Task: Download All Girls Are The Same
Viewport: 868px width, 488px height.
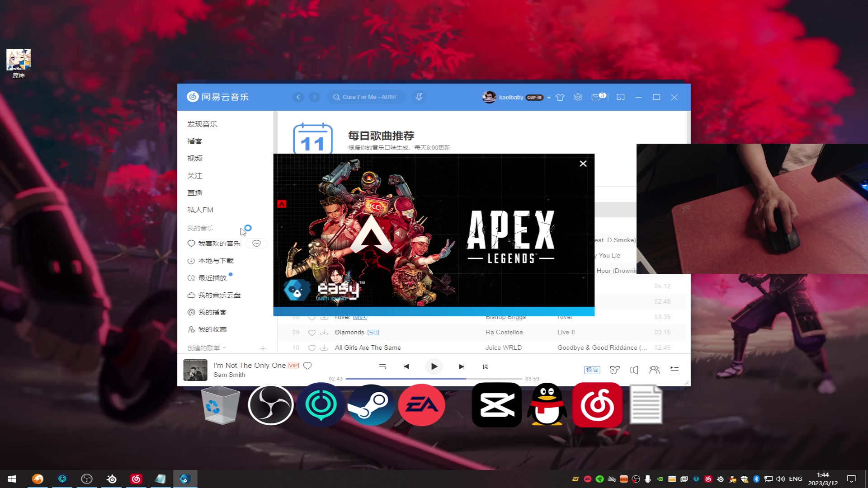Action: (x=324, y=348)
